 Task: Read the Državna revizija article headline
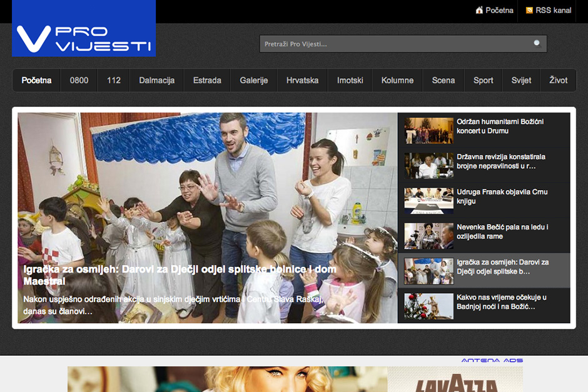(500, 161)
